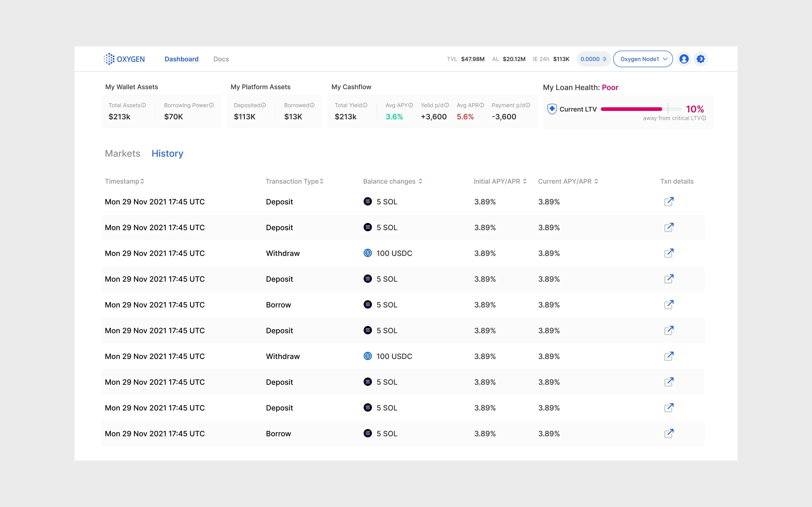
Task: Click the Current LTV shield icon
Action: pos(552,109)
